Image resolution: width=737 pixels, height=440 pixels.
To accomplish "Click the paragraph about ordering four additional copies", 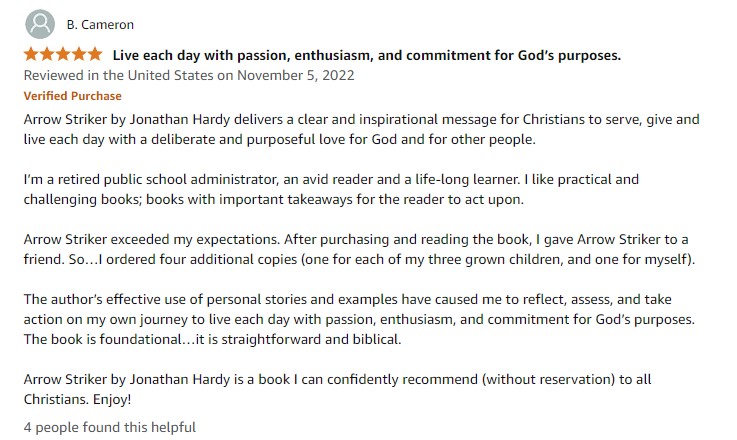I will 359,249.
